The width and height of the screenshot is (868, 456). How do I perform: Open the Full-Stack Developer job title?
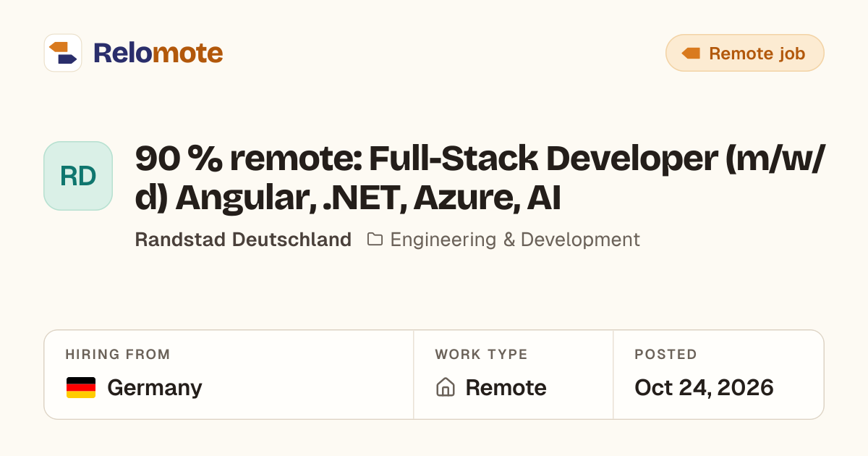480,178
